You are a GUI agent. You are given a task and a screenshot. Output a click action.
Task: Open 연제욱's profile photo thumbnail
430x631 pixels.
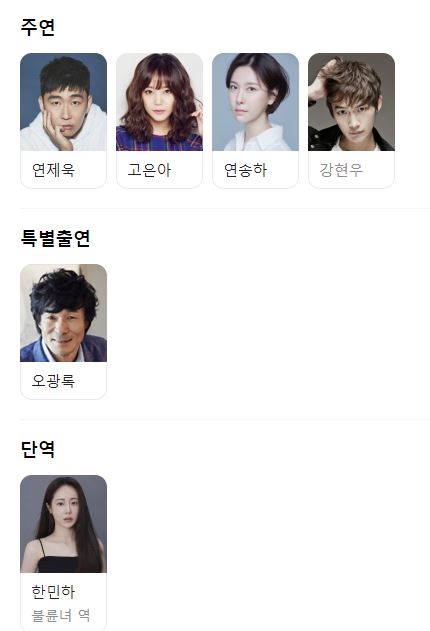click(64, 102)
